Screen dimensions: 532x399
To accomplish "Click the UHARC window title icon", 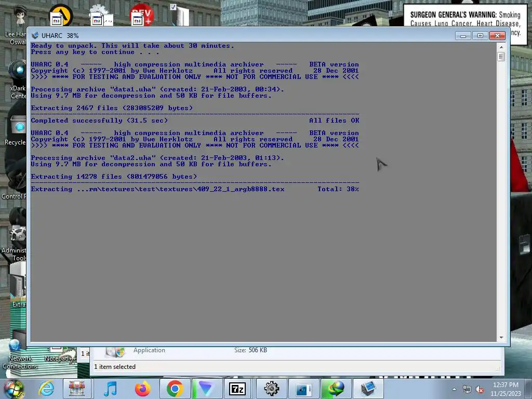I will 35,35.
